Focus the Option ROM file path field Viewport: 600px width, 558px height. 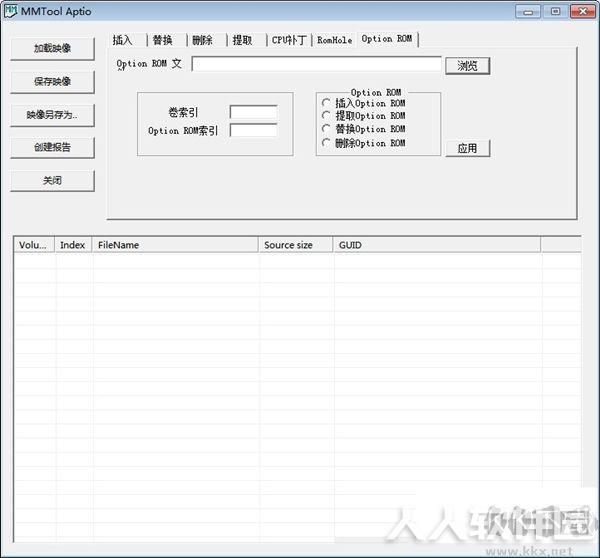[316, 64]
